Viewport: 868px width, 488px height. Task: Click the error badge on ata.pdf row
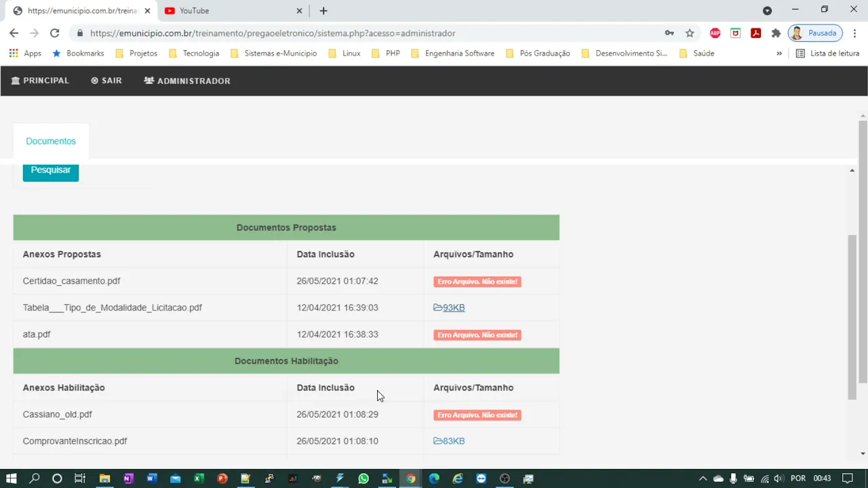coord(477,335)
